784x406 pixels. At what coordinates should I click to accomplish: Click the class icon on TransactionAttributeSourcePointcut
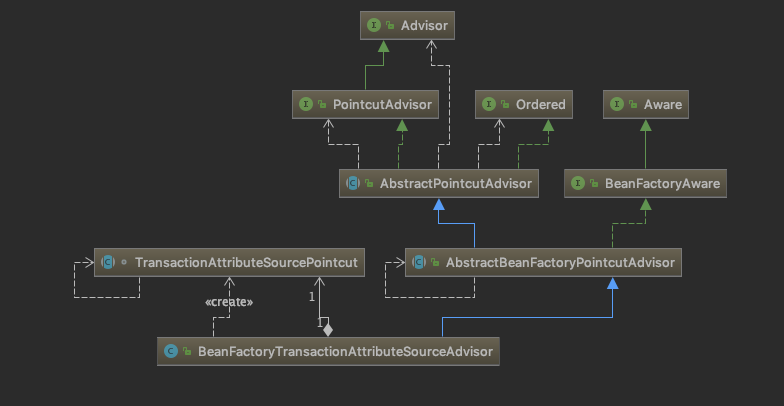(x=108, y=262)
